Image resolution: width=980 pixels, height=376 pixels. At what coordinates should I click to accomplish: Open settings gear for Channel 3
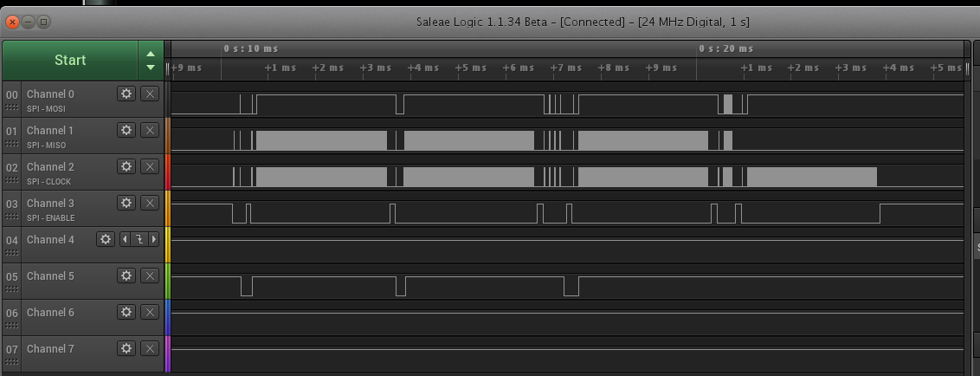[126, 203]
